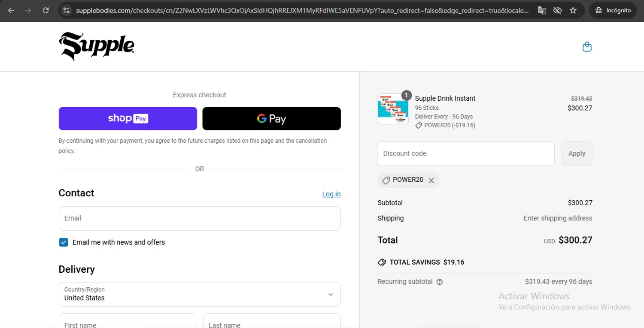Image resolution: width=644 pixels, height=328 pixels.
Task: Click the Last name field
Action: coord(272,321)
